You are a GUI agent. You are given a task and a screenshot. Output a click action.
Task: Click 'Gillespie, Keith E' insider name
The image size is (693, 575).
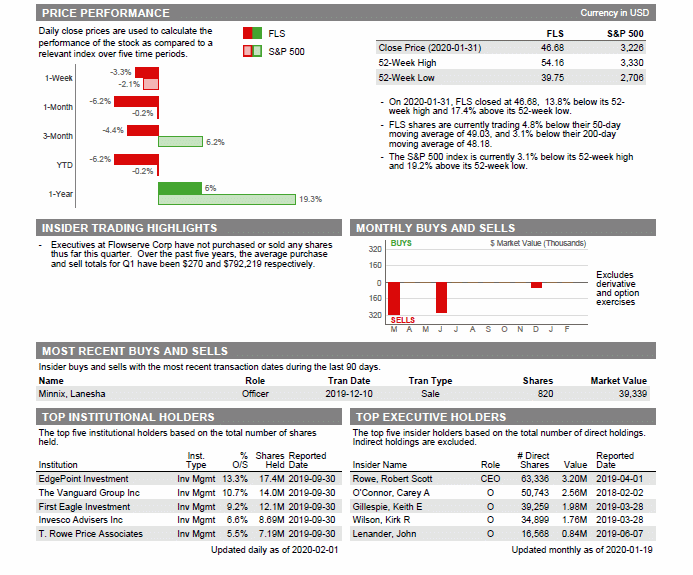click(387, 507)
